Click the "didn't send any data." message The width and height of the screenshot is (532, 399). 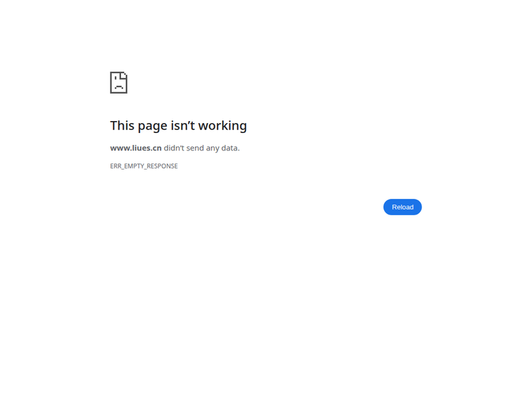click(201, 148)
